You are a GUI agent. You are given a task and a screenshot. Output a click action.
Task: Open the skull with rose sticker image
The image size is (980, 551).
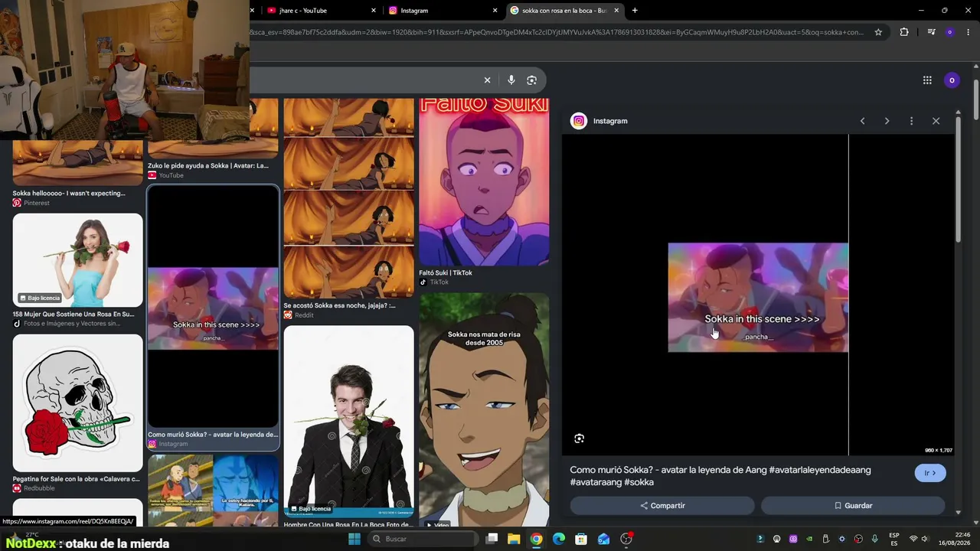pos(77,403)
